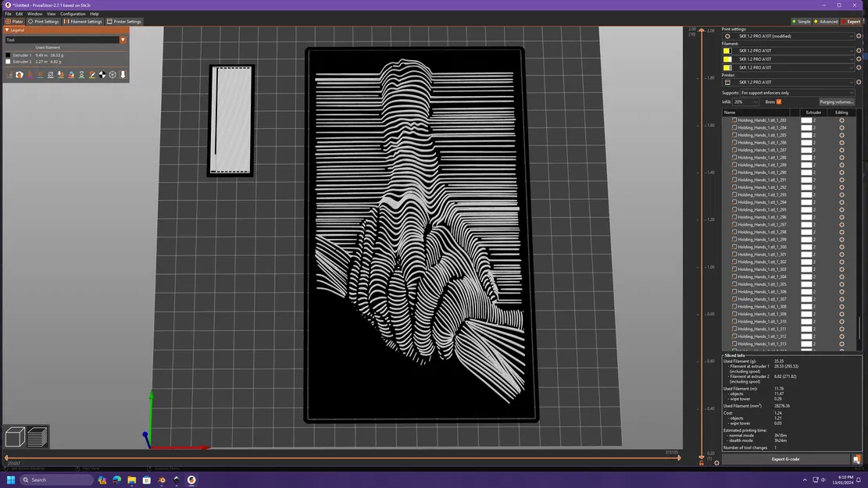Click Windows taskbar Search box
The image size is (868, 488).
click(x=56, y=479)
